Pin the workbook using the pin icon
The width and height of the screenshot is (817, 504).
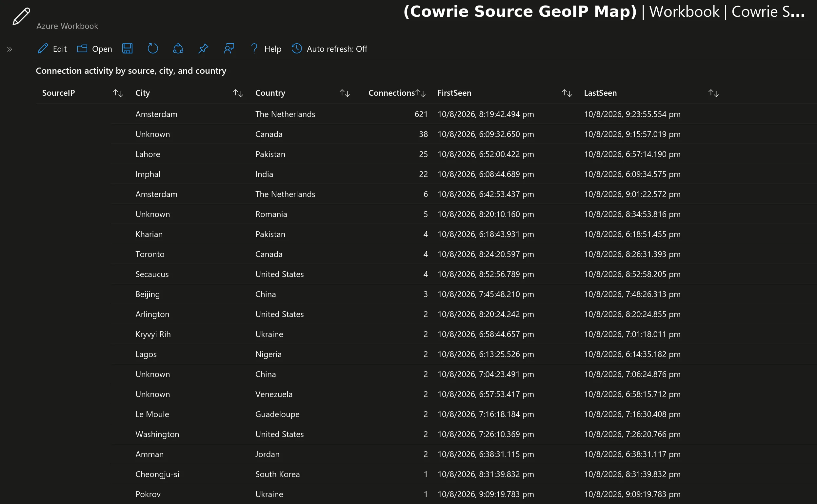pos(203,49)
